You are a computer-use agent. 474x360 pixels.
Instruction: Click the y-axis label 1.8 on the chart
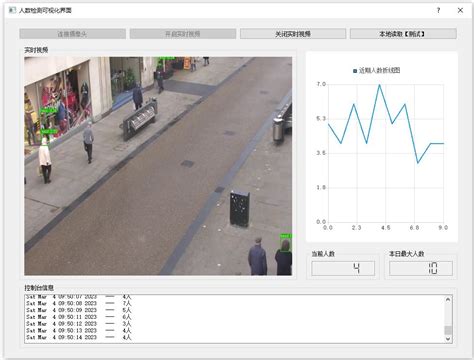point(321,187)
